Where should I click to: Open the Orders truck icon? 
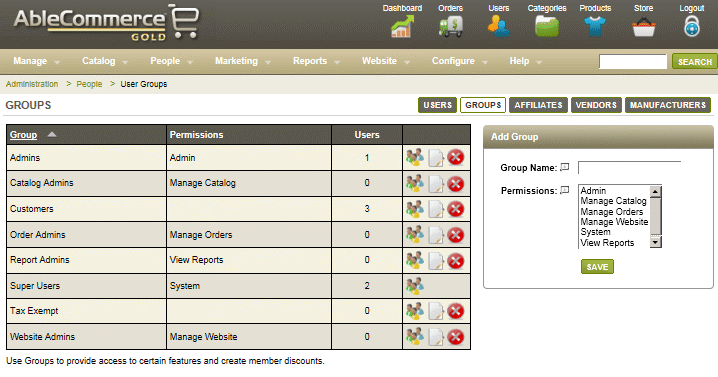(451, 27)
